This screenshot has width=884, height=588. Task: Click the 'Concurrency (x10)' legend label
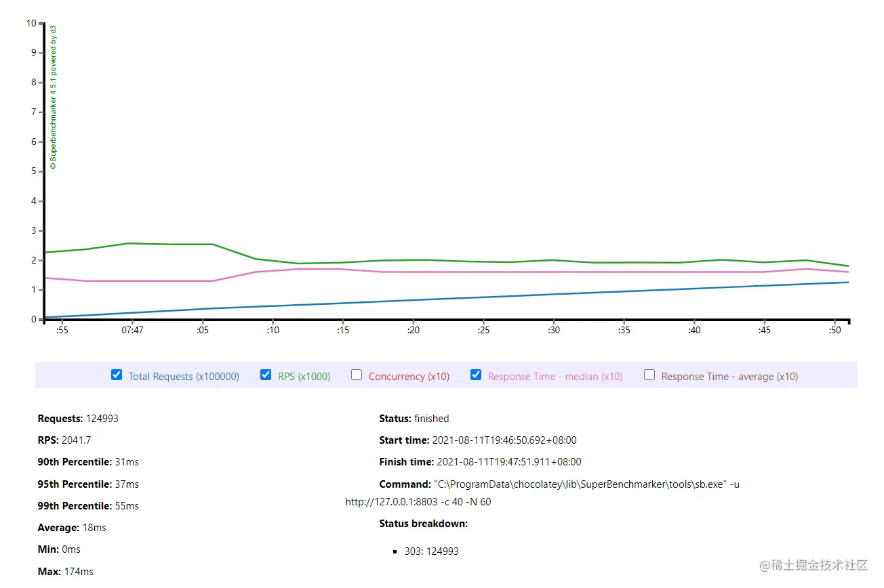point(409,377)
